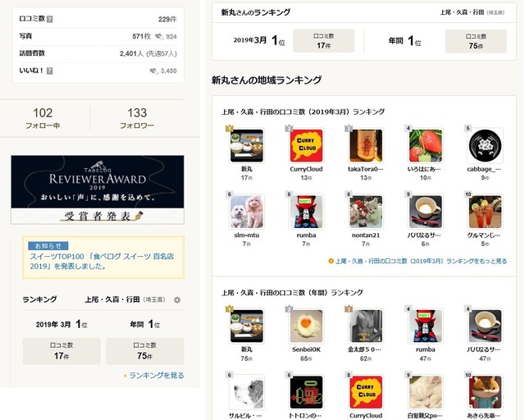
Task: Select SenbeiOK's egg avatar in the yearly ranking
Action: pos(306,326)
